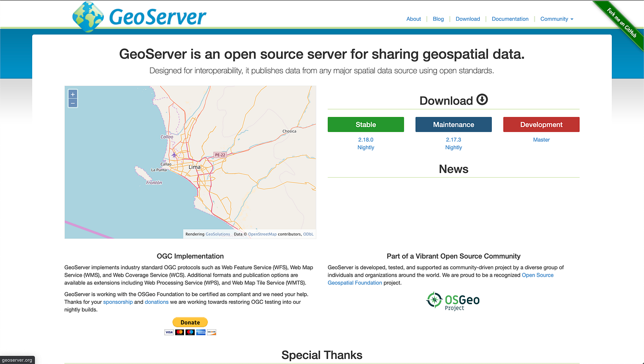This screenshot has width=644, height=364.
Task: Select the Maintenance download channel
Action: click(453, 124)
